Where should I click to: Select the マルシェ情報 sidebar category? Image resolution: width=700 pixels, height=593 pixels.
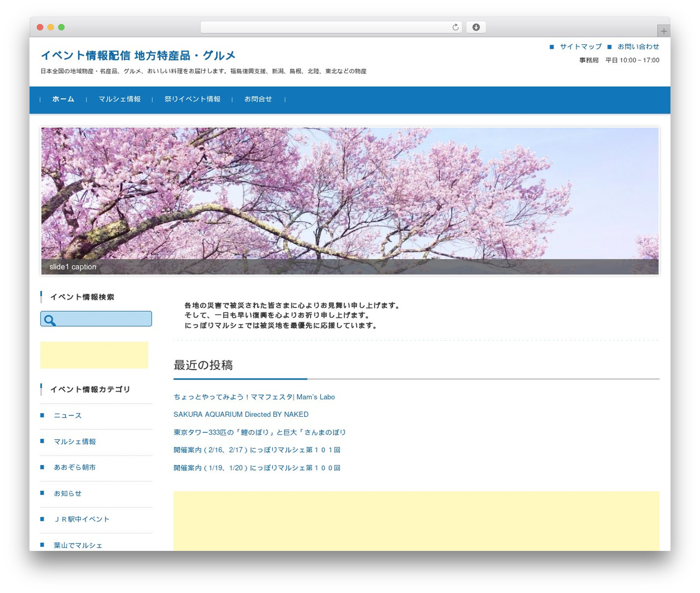tap(75, 441)
